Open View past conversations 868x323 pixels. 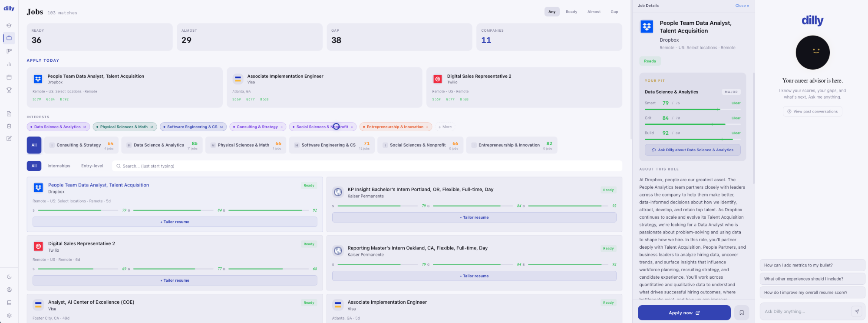click(812, 112)
